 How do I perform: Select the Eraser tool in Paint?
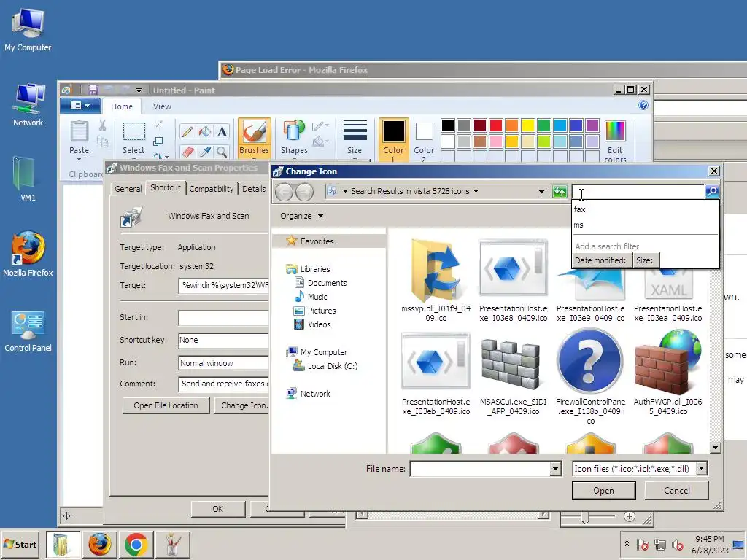coord(187,152)
